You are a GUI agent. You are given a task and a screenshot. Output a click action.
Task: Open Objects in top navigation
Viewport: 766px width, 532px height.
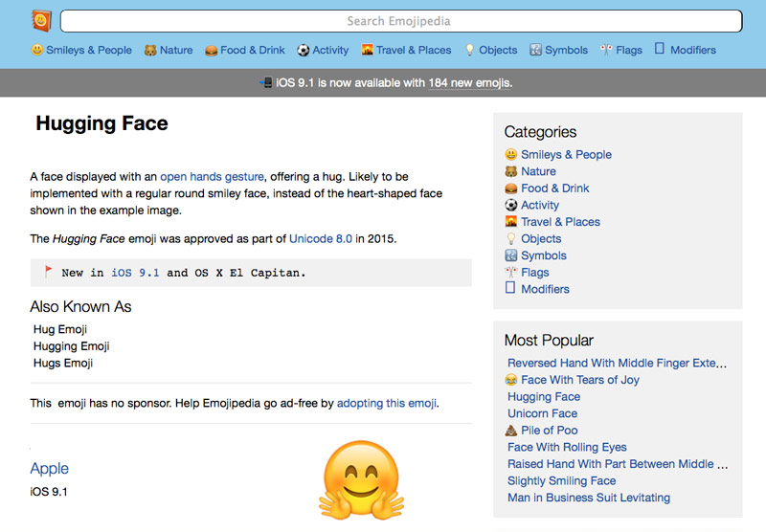pos(498,50)
